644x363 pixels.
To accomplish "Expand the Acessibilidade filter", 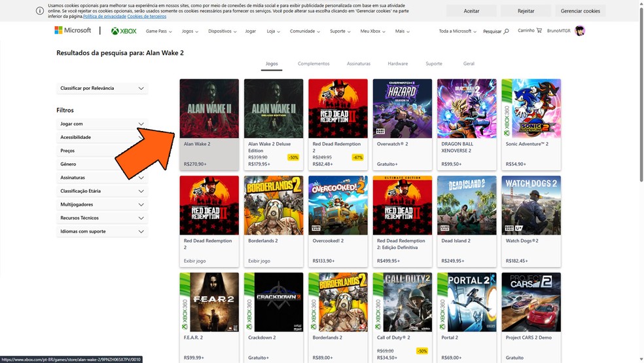I will point(102,138).
